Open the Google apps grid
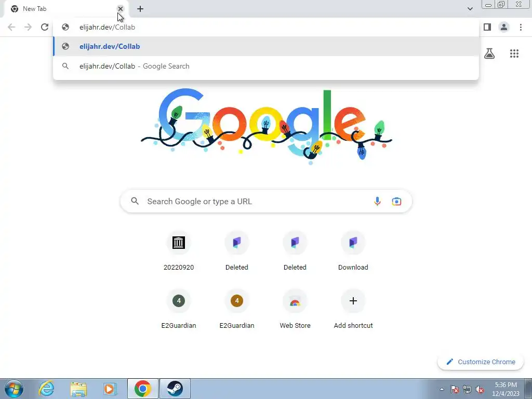The height and width of the screenshot is (399, 532). pyautogui.click(x=514, y=54)
